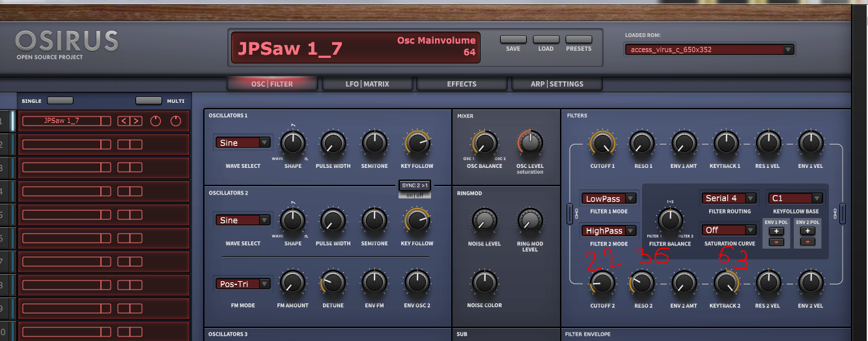This screenshot has height=341, width=868.
Task: Click the Osc Mainvolume 64 readout
Action: point(436,46)
